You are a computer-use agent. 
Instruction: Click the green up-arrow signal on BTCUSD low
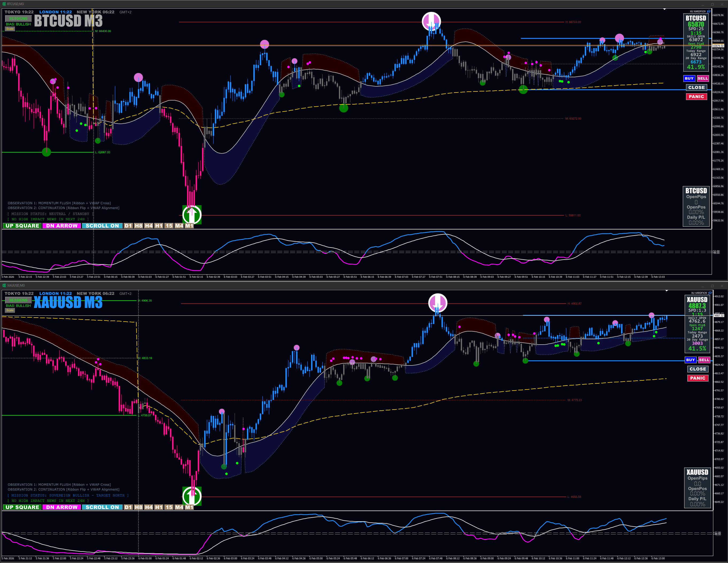[192, 215]
